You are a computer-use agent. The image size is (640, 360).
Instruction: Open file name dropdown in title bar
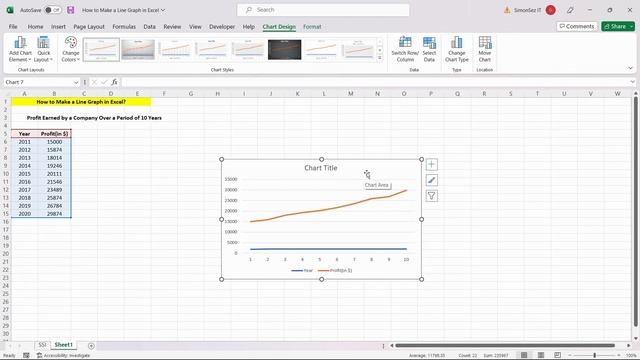163,10
